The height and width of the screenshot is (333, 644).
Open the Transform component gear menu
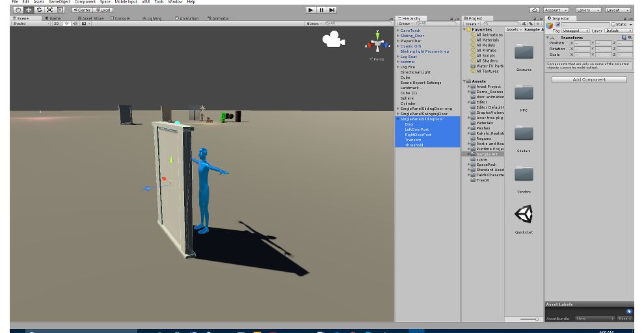(x=630, y=37)
